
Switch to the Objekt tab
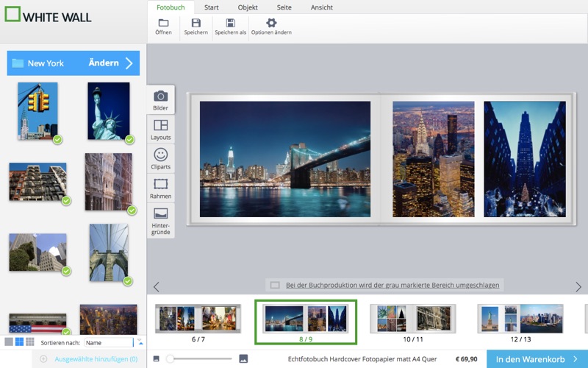point(248,7)
